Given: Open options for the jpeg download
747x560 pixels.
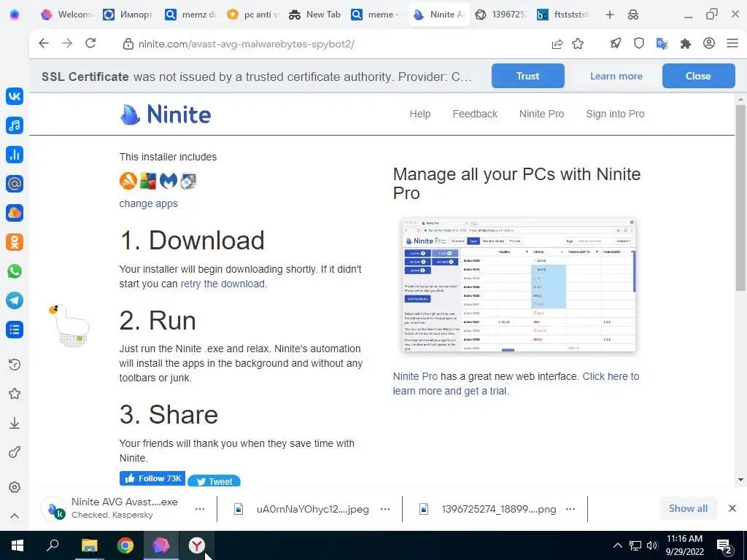Looking at the screenshot, I should 385,509.
